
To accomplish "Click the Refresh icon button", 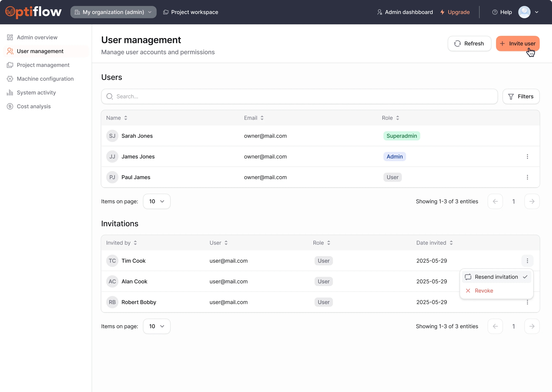I will (457, 43).
